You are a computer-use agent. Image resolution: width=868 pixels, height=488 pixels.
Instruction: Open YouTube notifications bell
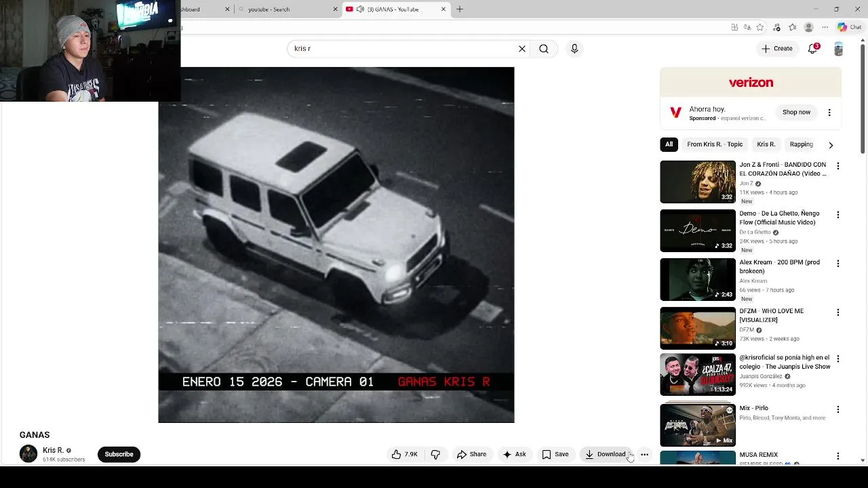tap(813, 49)
